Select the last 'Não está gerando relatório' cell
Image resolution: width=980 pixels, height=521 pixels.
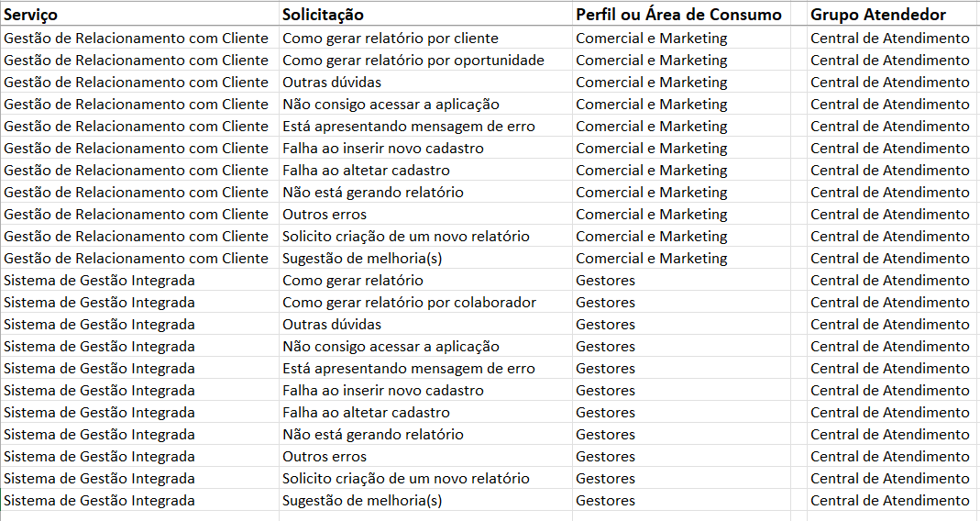(x=373, y=435)
